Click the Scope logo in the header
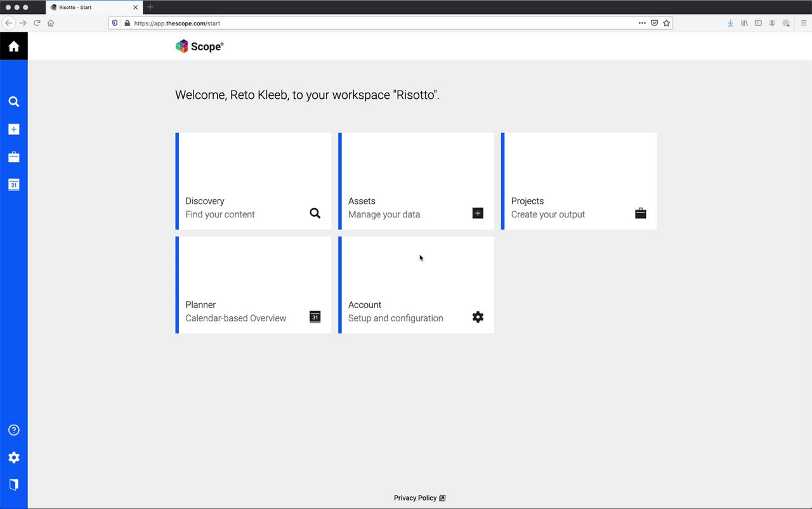812x509 pixels. coord(199,46)
